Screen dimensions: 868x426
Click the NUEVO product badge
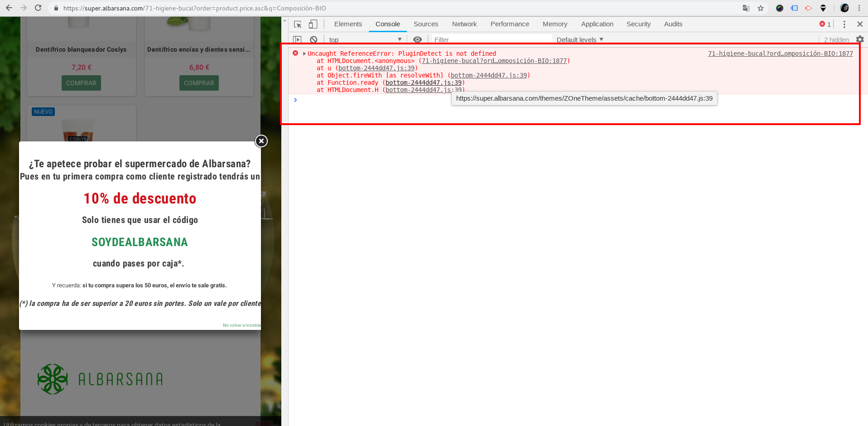click(43, 112)
